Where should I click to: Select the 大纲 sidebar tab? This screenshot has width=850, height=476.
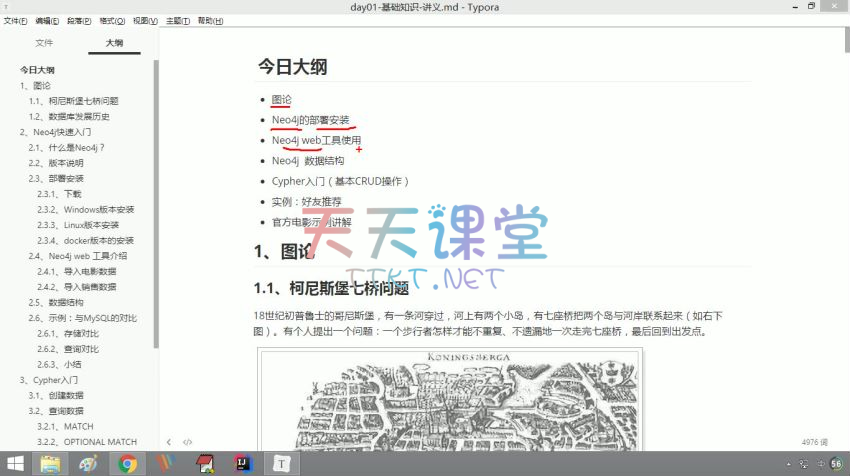[x=114, y=43]
